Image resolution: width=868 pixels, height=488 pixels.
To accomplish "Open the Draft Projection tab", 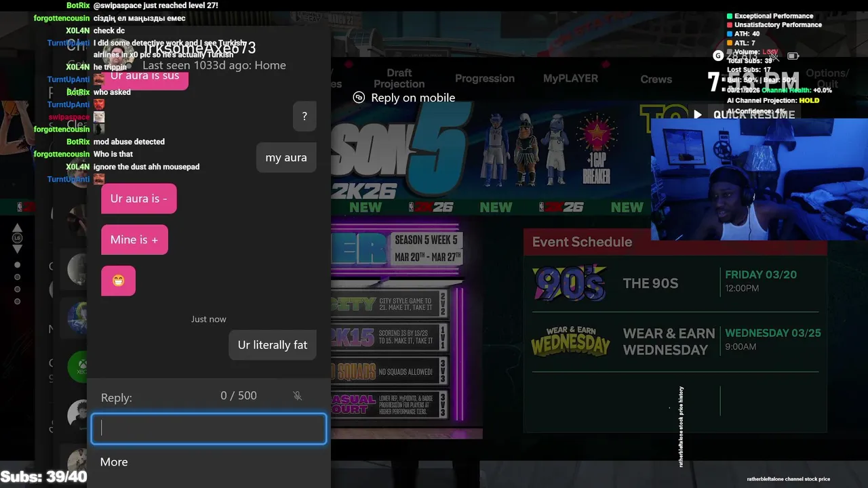I will (399, 79).
